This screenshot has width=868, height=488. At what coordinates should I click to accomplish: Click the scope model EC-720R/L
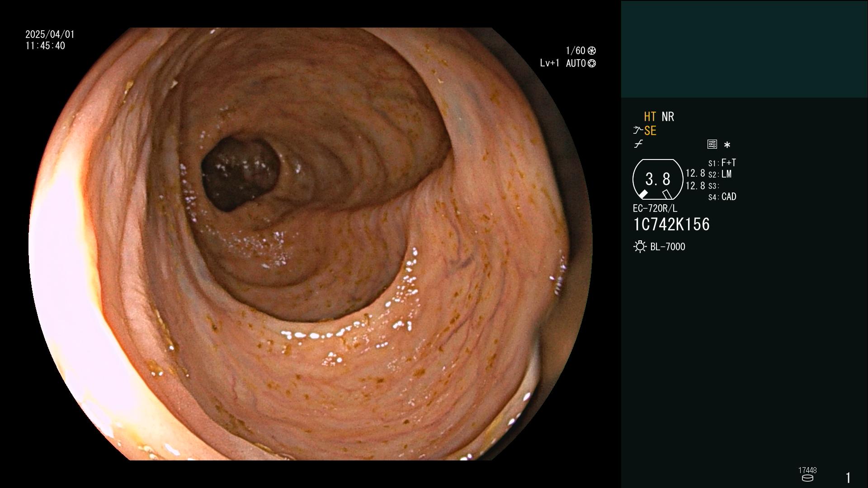click(x=655, y=208)
